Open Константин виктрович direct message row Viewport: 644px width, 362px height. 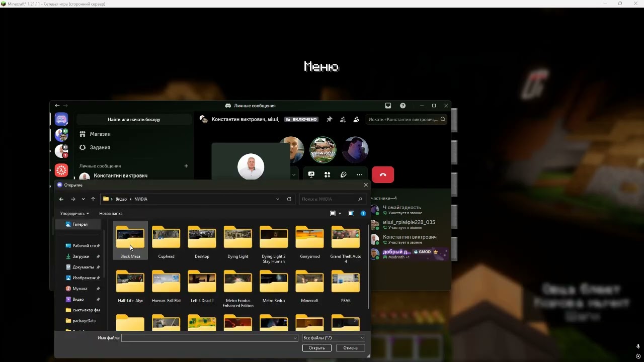tap(134, 176)
